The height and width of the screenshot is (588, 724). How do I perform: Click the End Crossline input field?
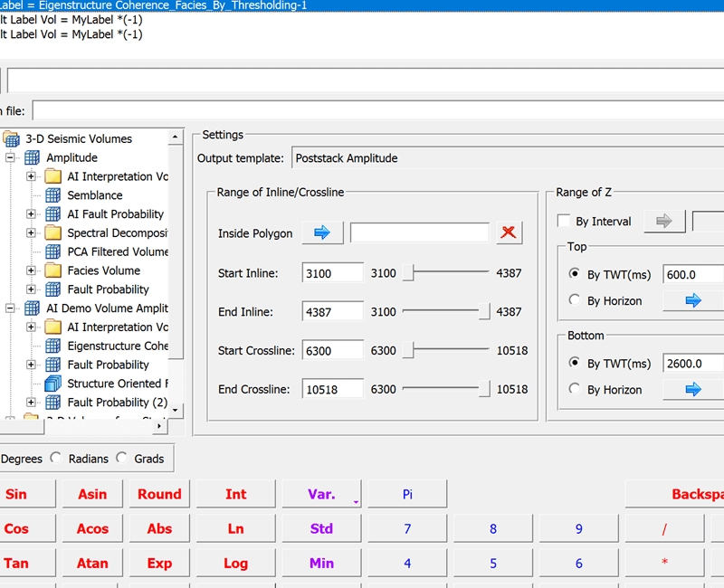pyautogui.click(x=334, y=390)
